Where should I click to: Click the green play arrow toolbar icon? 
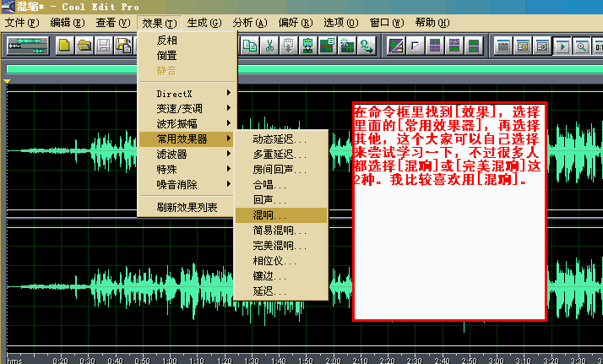pyautogui.click(x=562, y=46)
